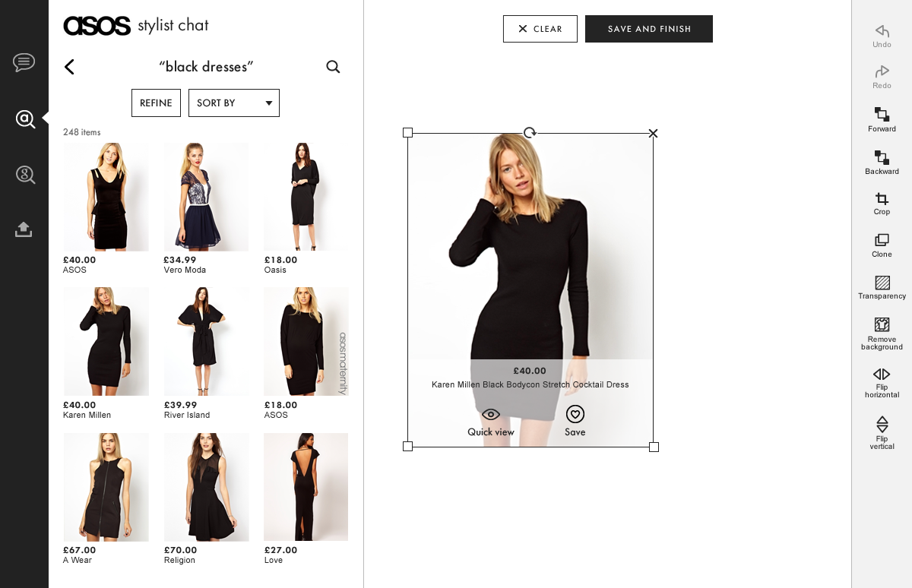This screenshot has width=912, height=588.
Task: Select the Crop tool
Action: coord(882,200)
